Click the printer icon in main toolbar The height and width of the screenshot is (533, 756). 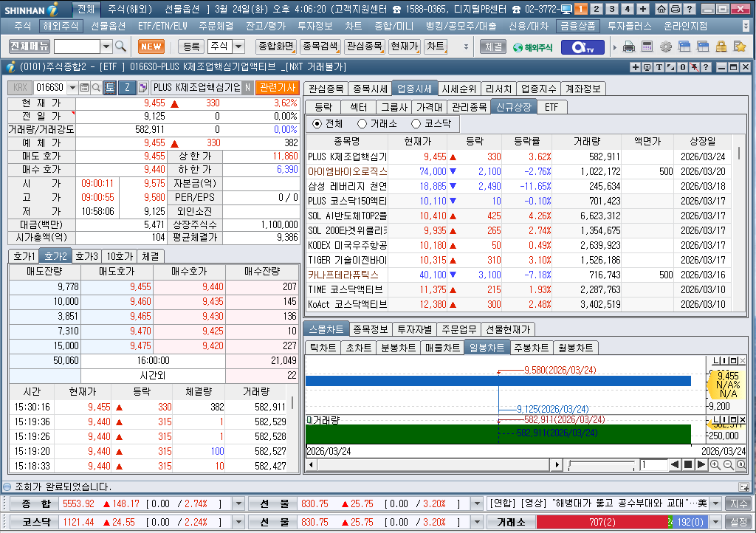[629, 47]
